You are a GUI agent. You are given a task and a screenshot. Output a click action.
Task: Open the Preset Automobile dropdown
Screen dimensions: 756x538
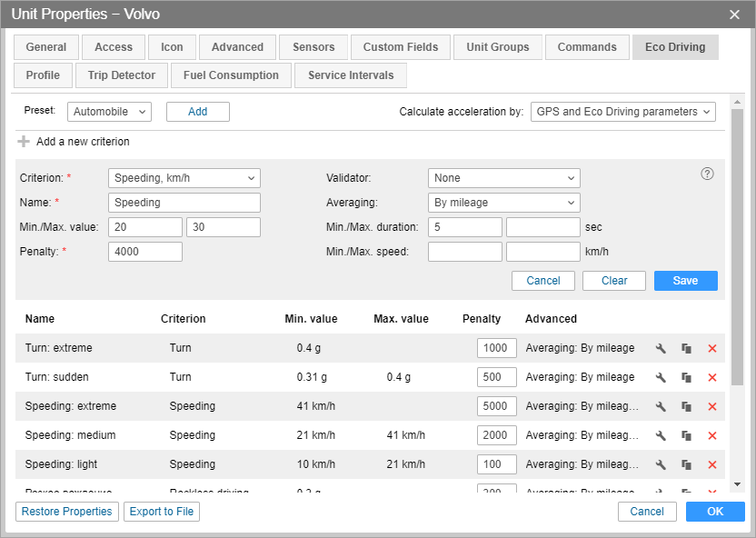(109, 112)
